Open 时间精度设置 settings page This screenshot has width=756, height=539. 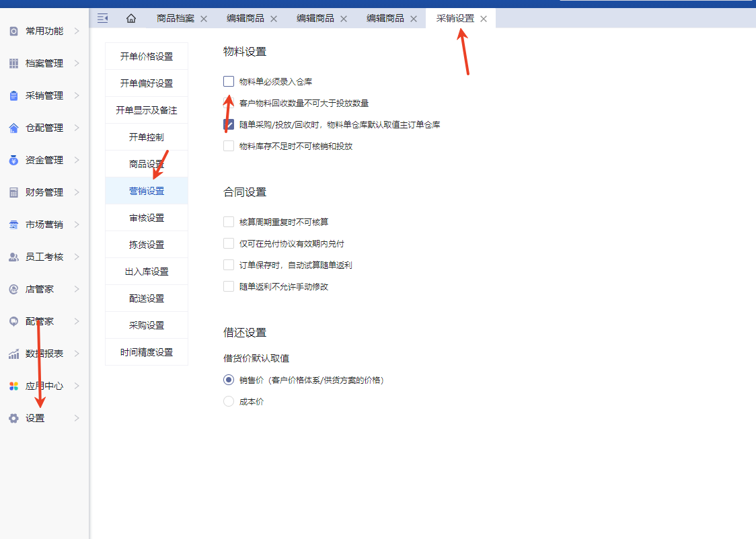[147, 352]
